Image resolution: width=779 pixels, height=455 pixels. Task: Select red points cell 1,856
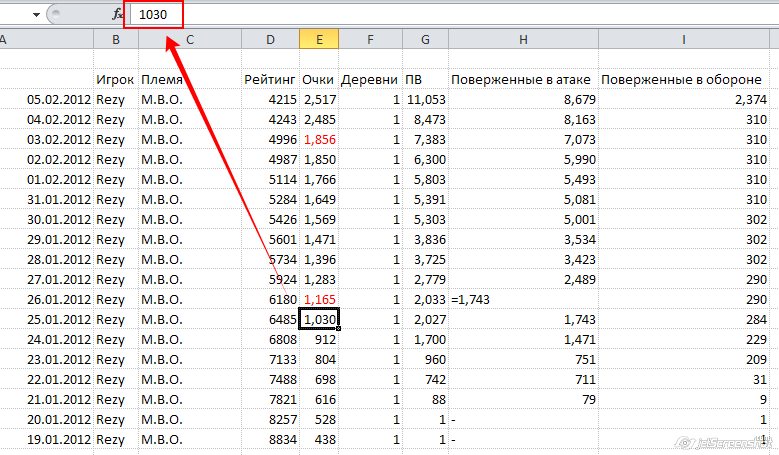(319, 140)
